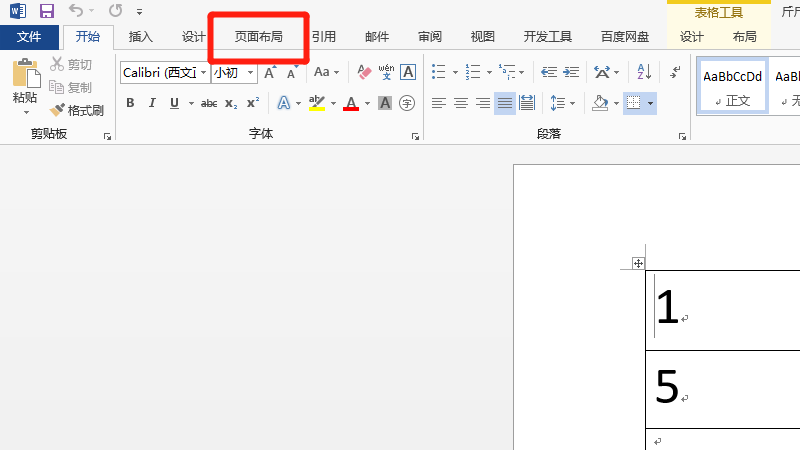Click the table move handle icon
The width and height of the screenshot is (800, 450).
tap(637, 263)
